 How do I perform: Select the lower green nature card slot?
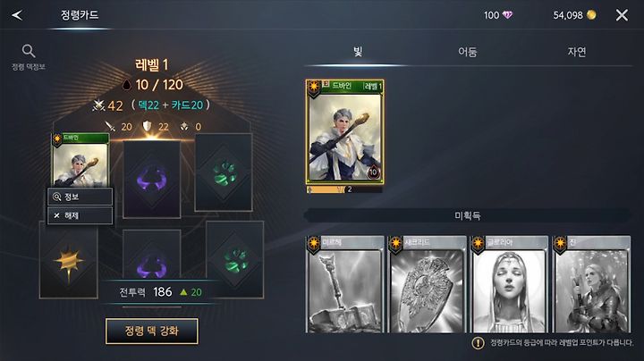tap(235, 260)
